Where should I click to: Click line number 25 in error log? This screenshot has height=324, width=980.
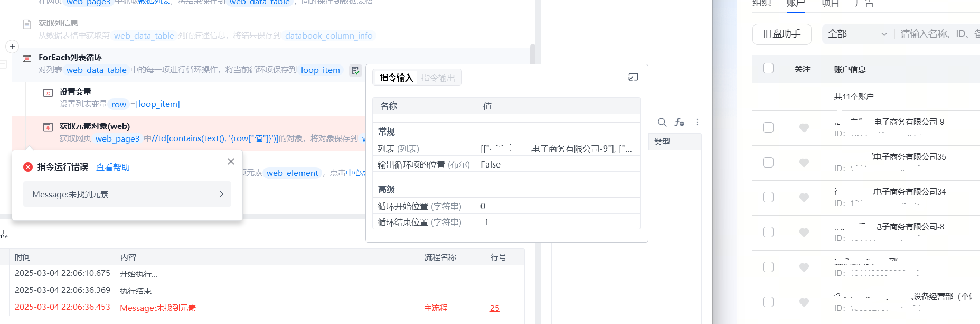pos(494,308)
